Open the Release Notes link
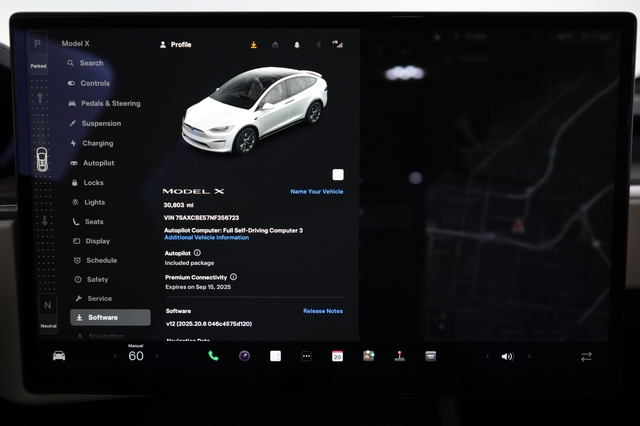Screen dimensions: 640x426 323,311
